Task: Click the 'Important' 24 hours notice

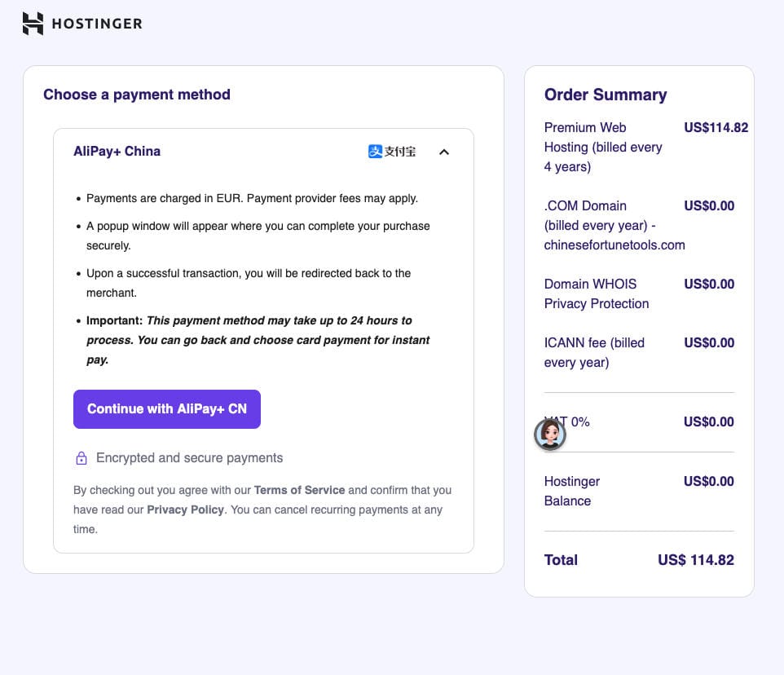Action: 258,340
